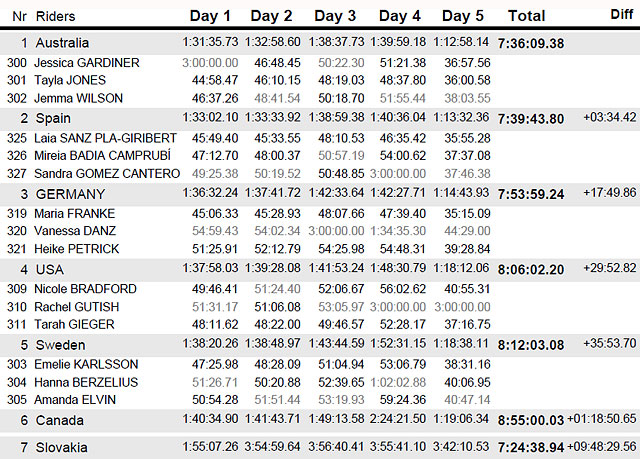Click the Diff column header

point(622,14)
